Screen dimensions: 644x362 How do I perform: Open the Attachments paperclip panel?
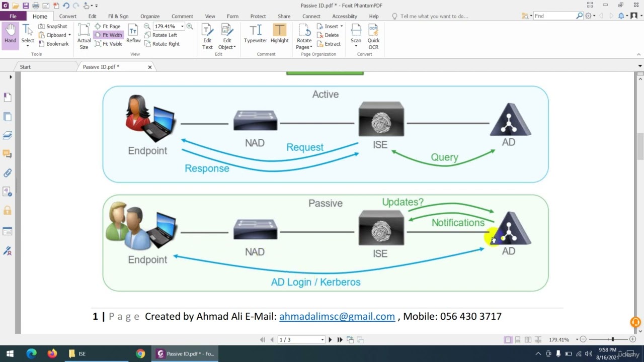click(7, 173)
